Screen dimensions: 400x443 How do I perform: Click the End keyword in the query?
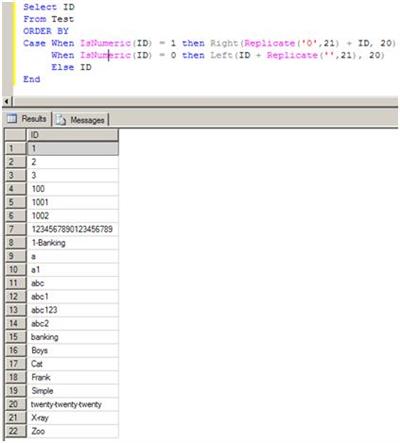pyautogui.click(x=32, y=79)
